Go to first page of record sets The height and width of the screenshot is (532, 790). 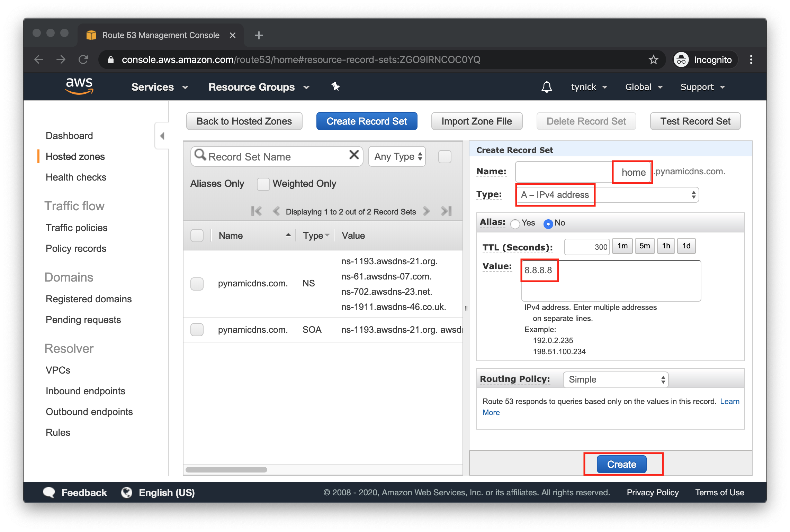(256, 211)
